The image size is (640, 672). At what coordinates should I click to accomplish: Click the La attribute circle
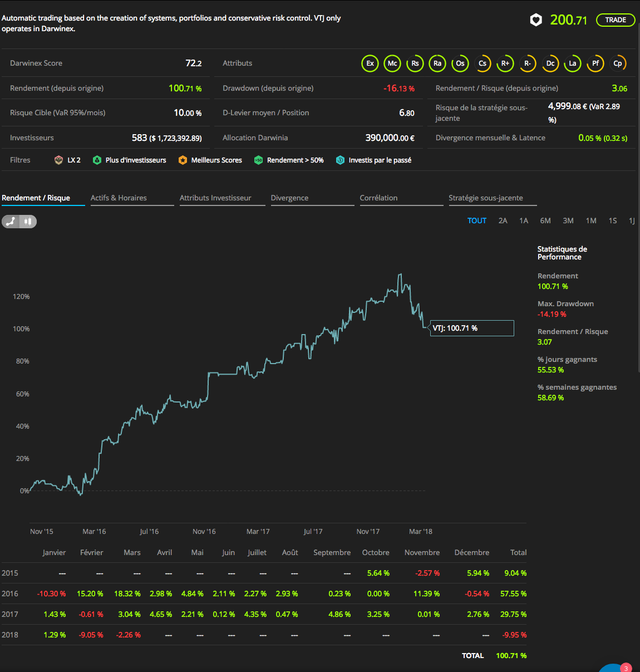point(573,63)
